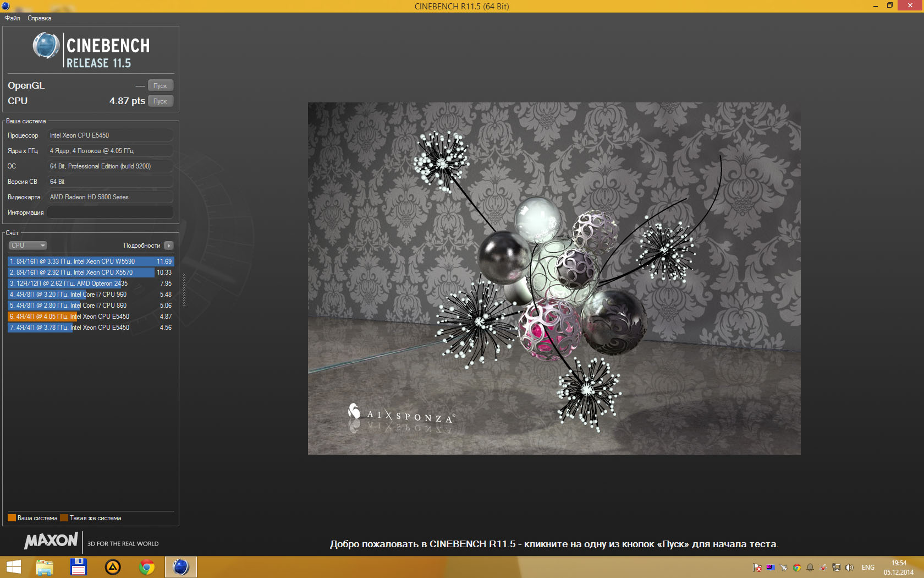Click the Информация input field
924x578 pixels.
tap(110, 212)
